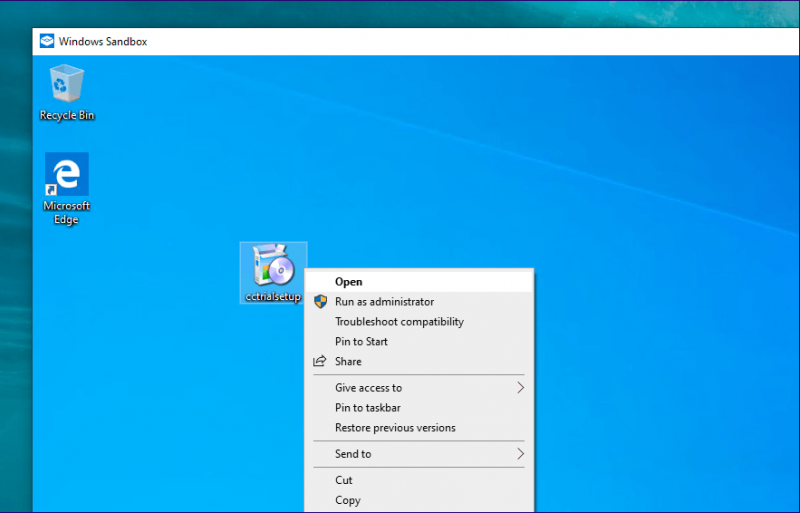Choose Open from the context menu
The width and height of the screenshot is (800, 513).
(419, 282)
